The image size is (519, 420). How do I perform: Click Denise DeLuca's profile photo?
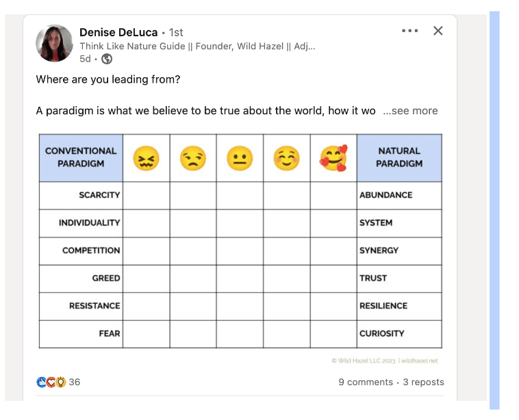54,43
